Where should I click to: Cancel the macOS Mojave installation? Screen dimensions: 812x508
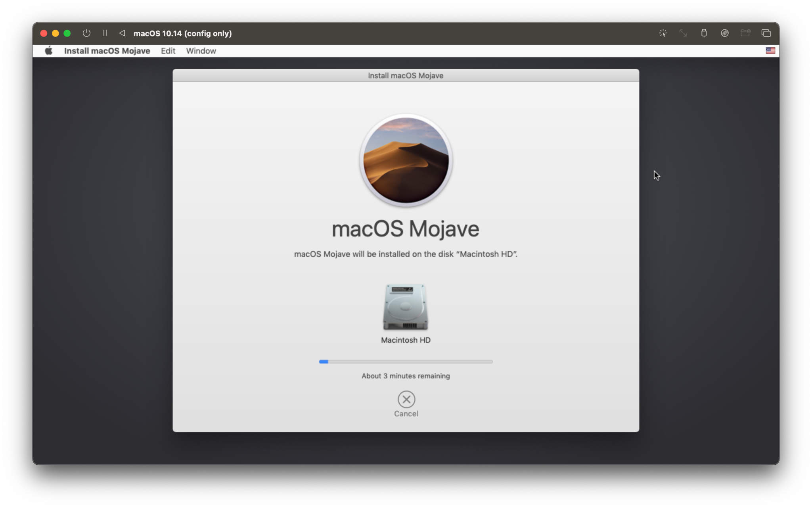pyautogui.click(x=406, y=413)
